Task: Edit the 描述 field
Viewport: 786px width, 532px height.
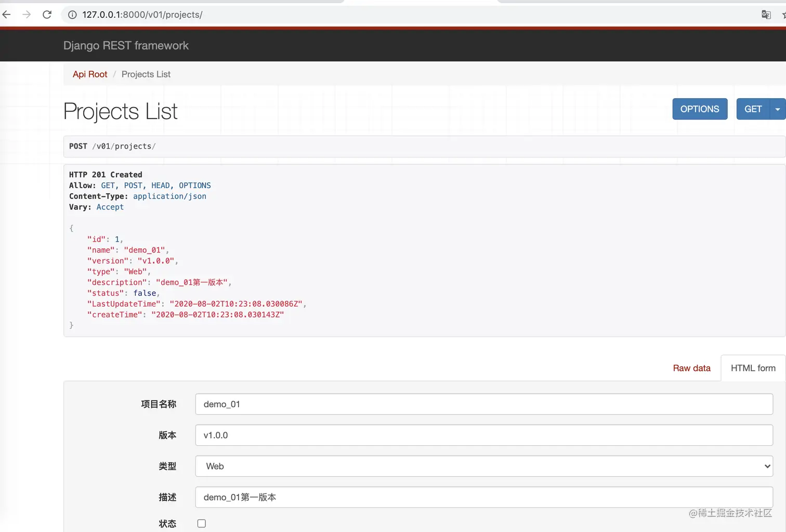Action: [484, 497]
